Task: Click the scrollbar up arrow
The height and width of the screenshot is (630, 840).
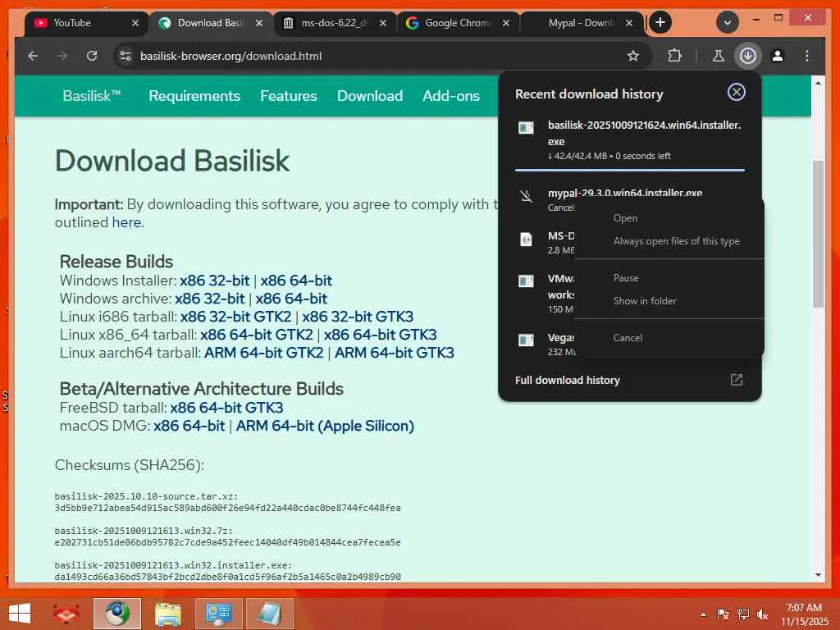Action: (818, 83)
